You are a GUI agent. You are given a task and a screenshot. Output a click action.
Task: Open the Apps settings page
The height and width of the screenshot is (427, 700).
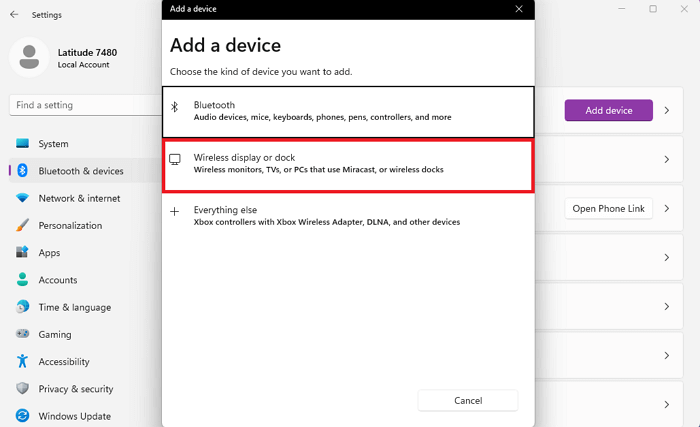[x=85, y=252]
